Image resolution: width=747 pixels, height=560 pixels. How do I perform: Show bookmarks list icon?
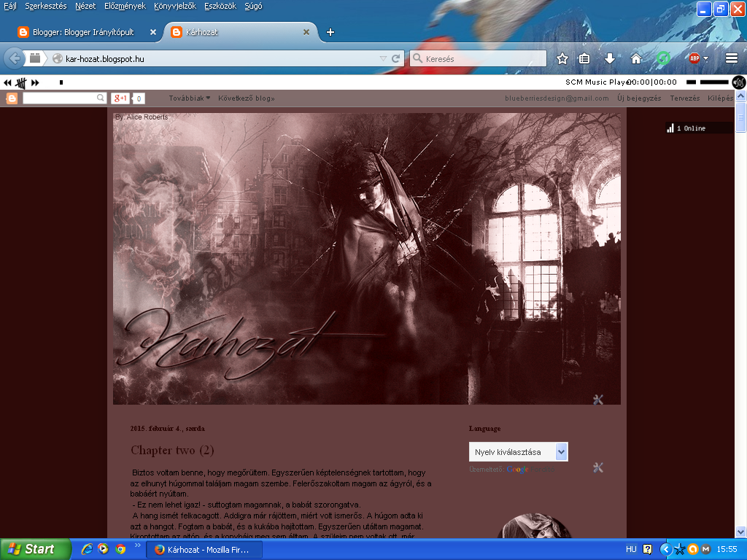(x=584, y=58)
